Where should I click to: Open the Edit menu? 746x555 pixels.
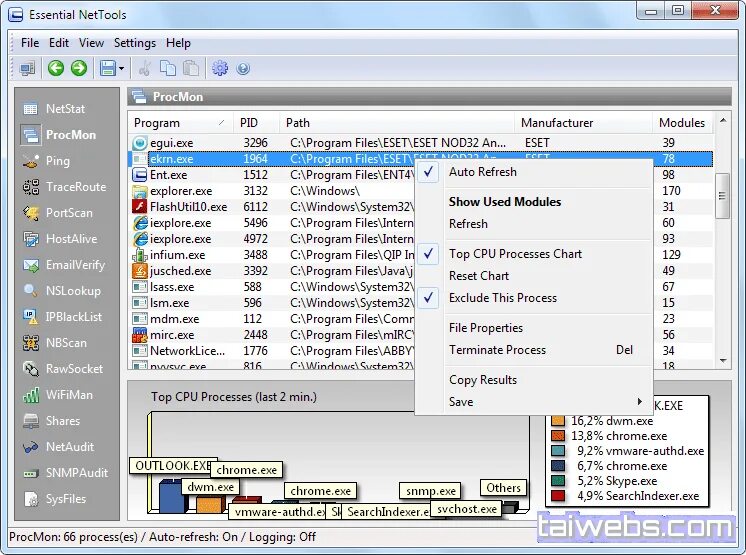pyautogui.click(x=59, y=43)
